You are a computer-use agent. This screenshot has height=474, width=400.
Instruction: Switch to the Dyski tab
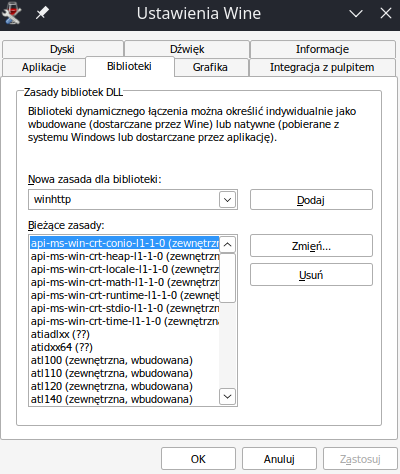(x=62, y=49)
